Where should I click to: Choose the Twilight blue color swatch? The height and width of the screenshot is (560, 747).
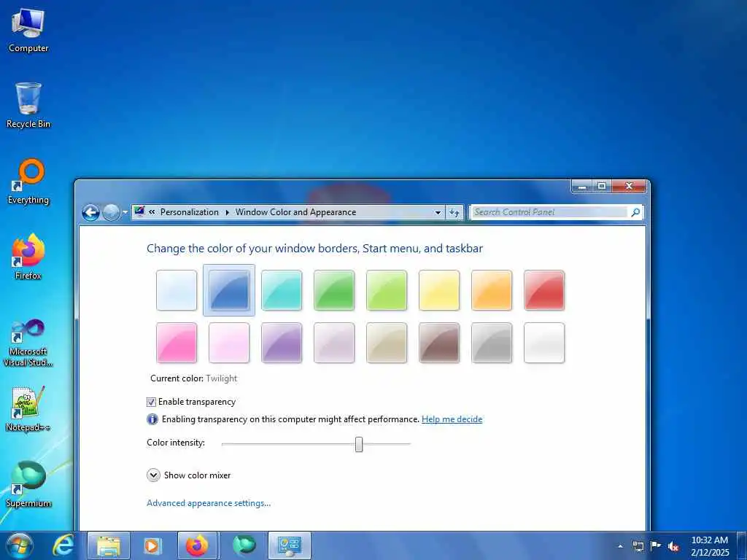point(228,290)
